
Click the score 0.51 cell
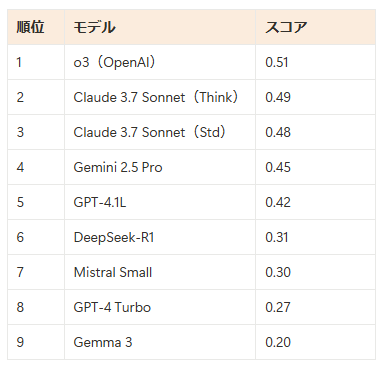pos(316,62)
